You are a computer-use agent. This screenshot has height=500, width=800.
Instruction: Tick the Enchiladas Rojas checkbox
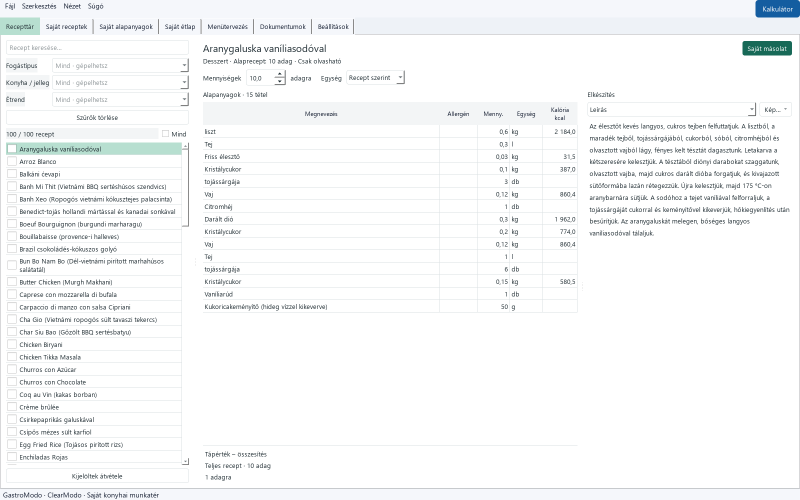pos(12,457)
